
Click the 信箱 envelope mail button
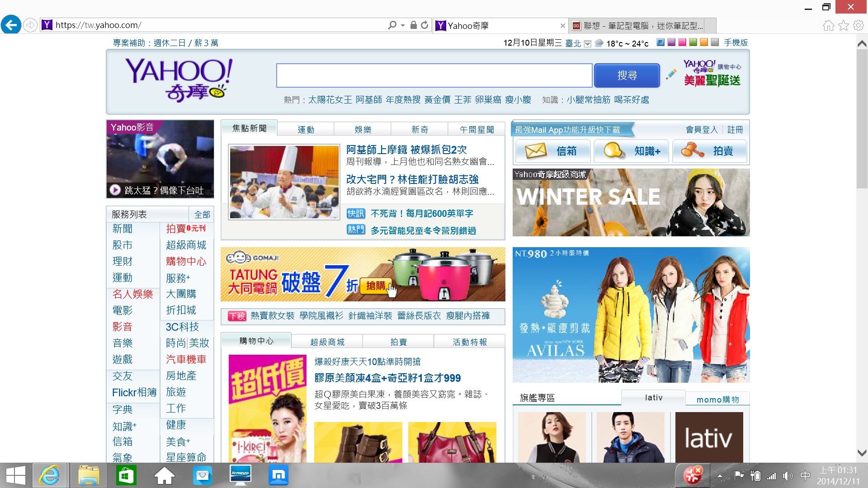pos(552,151)
